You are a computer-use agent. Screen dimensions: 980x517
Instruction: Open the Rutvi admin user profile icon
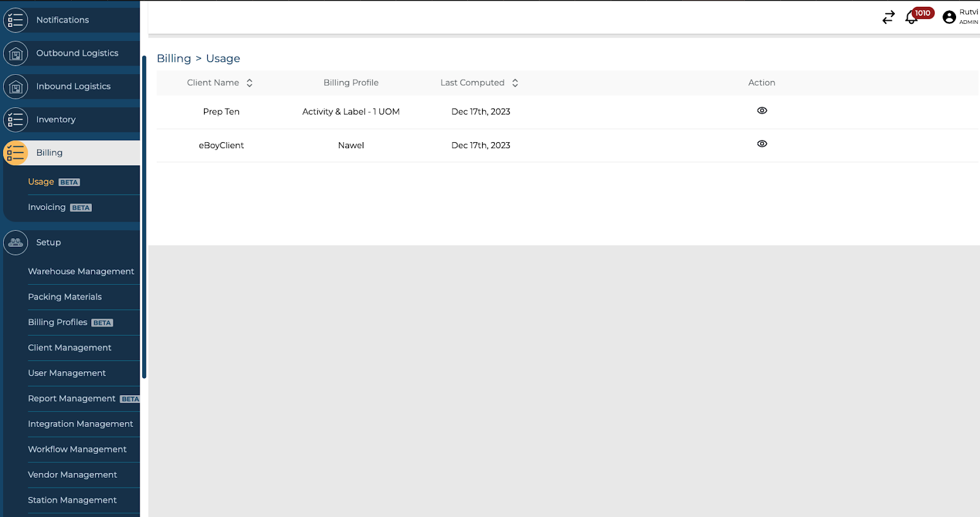tap(949, 18)
